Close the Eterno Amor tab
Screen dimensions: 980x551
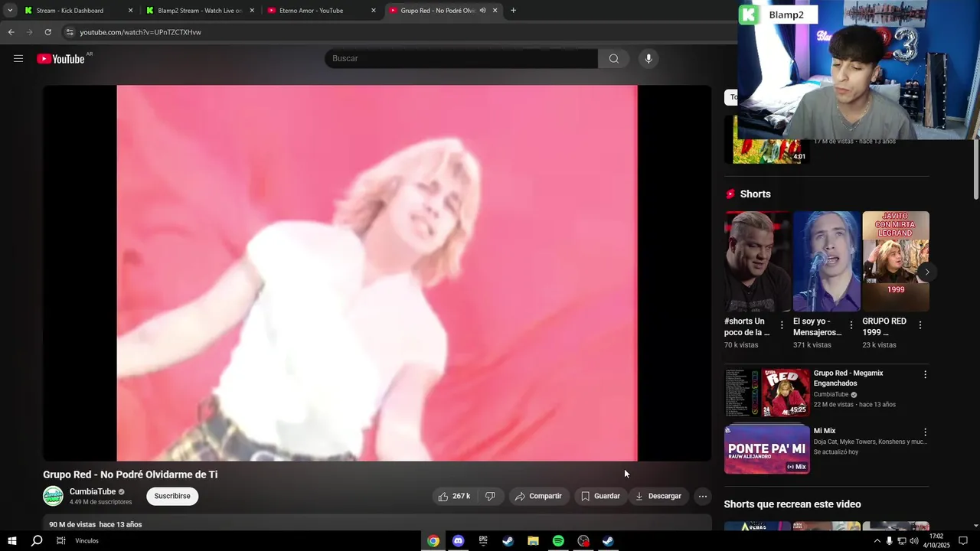pos(374,11)
